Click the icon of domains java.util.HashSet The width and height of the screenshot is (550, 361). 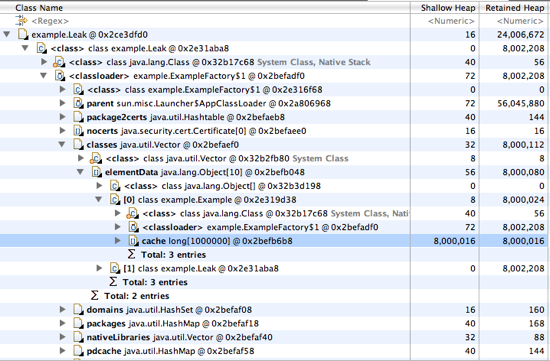point(78,309)
